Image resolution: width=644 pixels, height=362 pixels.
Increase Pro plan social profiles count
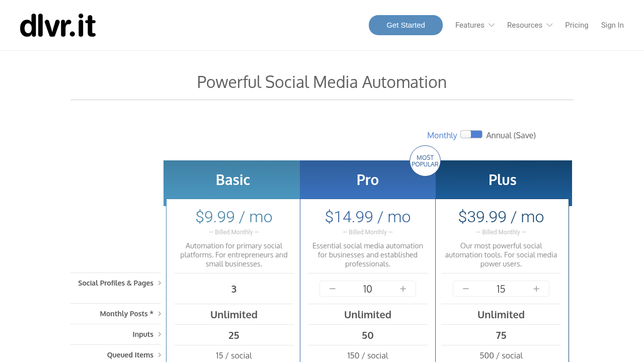pyautogui.click(x=403, y=289)
